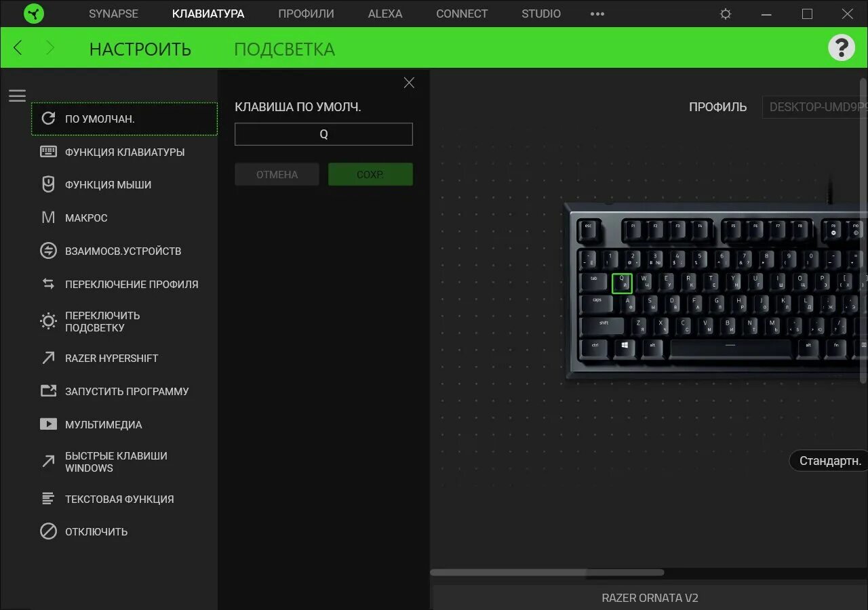Switch to ПОДСВЕТКА subtab
The image size is (868, 610).
point(284,49)
